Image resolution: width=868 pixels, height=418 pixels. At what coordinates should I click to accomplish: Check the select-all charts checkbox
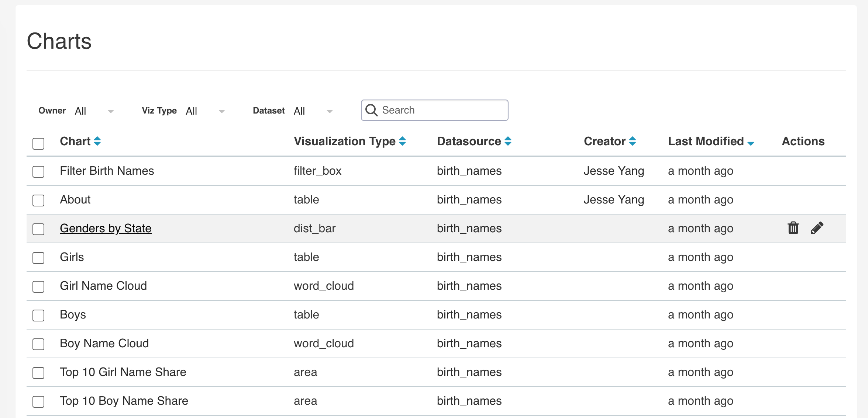pyautogui.click(x=38, y=143)
